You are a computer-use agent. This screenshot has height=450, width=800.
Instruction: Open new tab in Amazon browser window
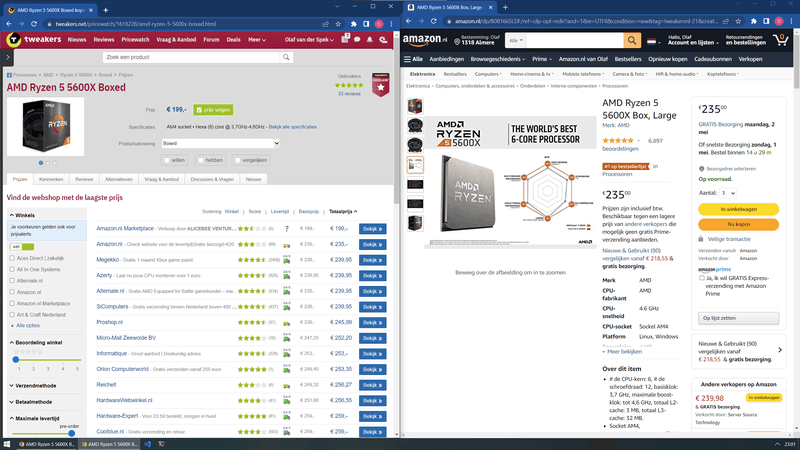(505, 7)
